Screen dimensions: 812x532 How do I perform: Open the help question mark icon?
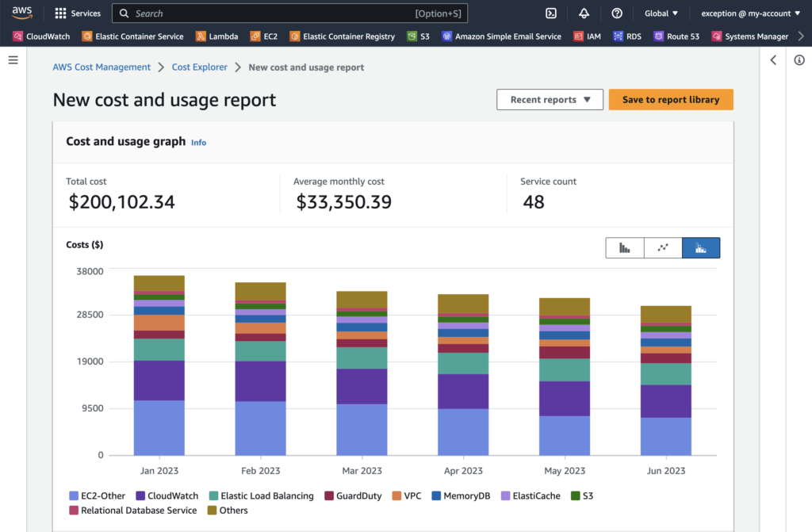point(617,13)
